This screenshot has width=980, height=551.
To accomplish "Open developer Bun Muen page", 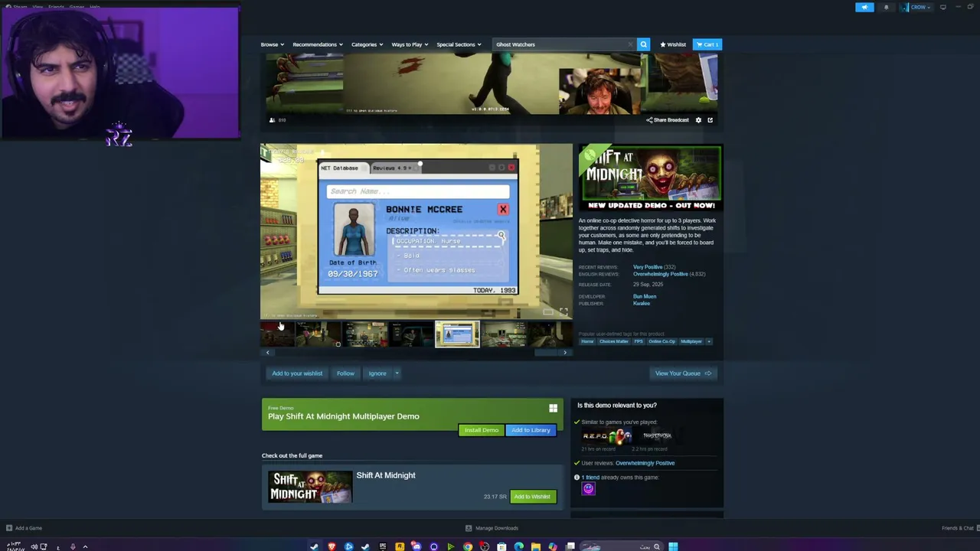I will [645, 296].
